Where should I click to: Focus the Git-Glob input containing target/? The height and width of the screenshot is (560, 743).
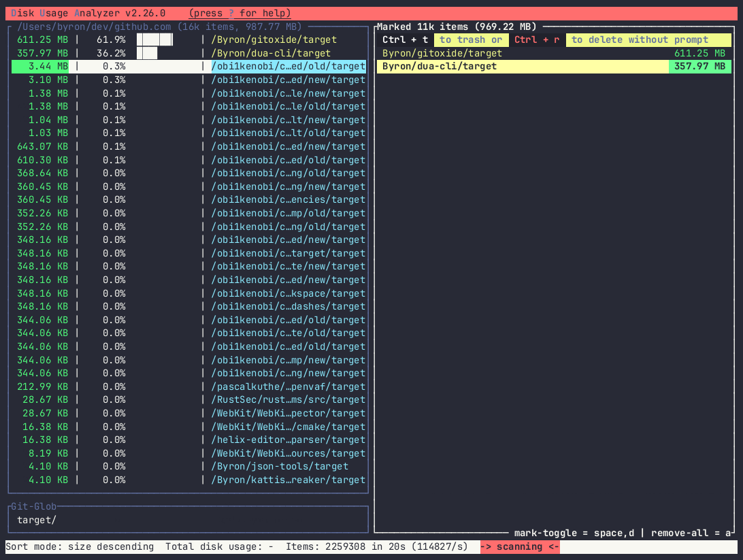click(x=187, y=521)
